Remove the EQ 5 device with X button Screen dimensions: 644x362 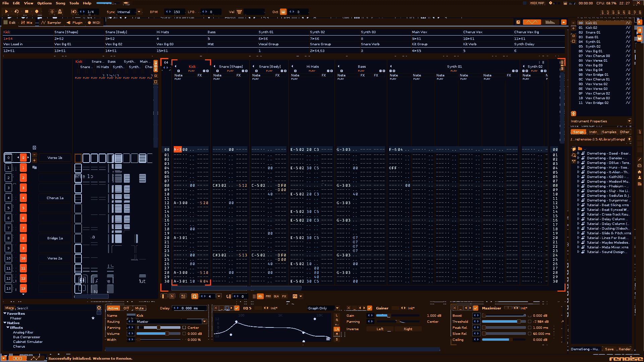pyautogui.click(x=216, y=308)
